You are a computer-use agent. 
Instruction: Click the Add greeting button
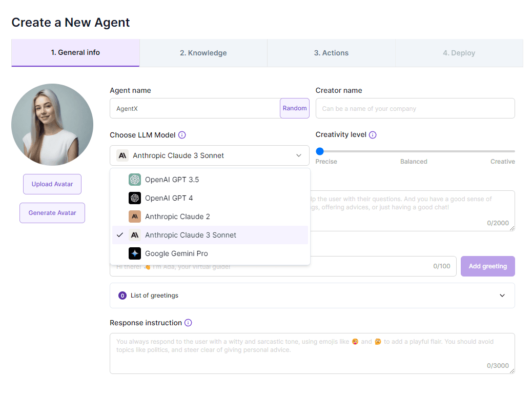click(487, 266)
